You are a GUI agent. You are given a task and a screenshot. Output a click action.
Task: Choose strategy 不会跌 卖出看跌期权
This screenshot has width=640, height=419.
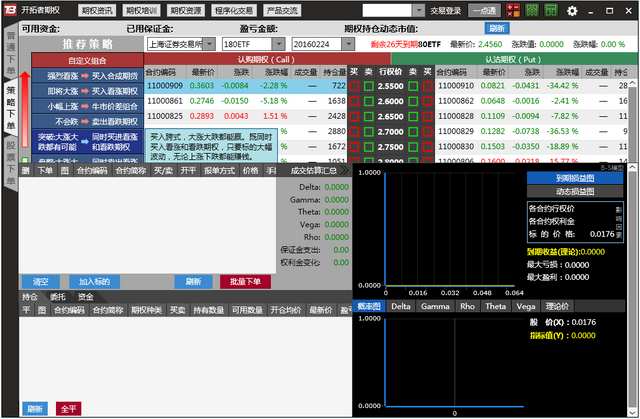coord(88,121)
